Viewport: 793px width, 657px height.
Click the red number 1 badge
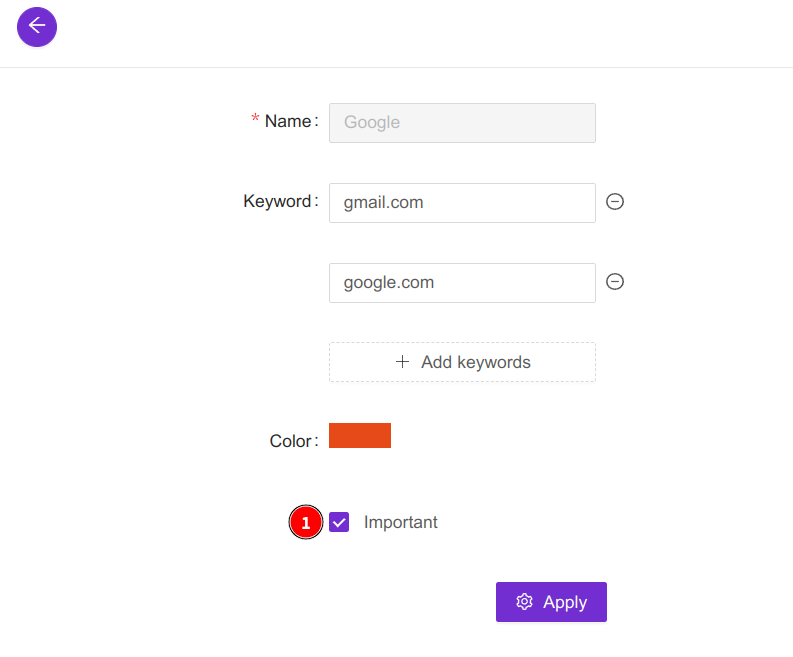coord(306,523)
